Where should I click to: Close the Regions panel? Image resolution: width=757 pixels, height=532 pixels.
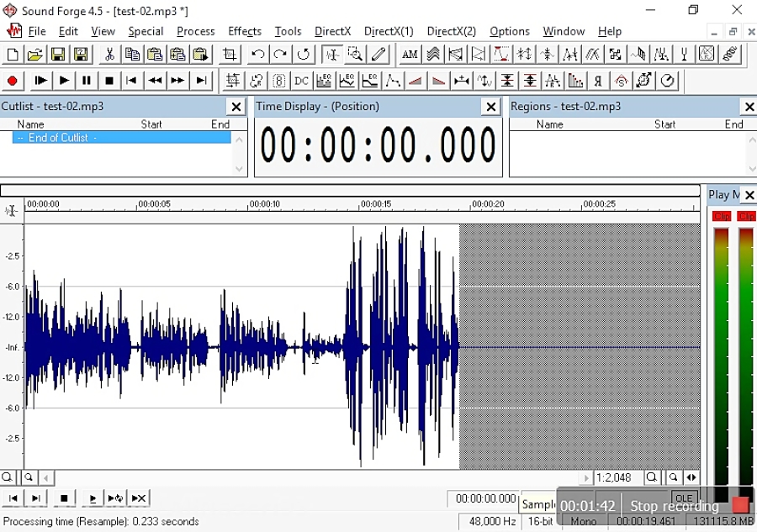point(749,107)
